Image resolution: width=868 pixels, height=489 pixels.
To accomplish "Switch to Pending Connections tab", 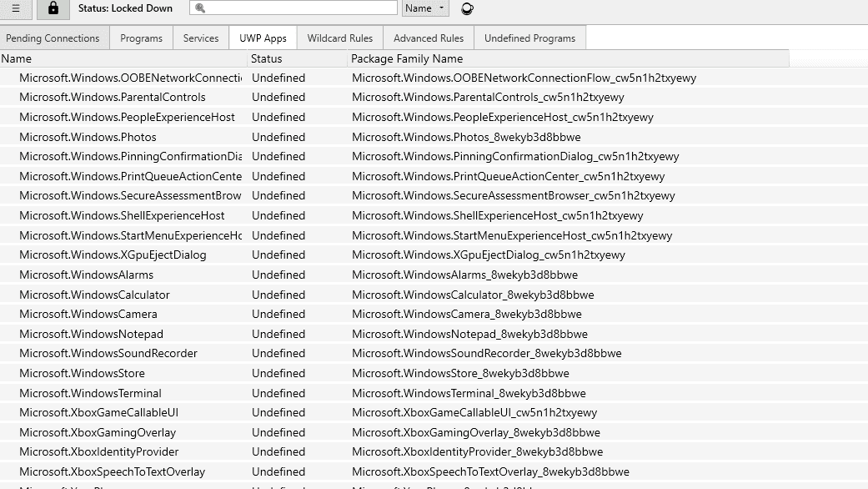I will click(53, 38).
